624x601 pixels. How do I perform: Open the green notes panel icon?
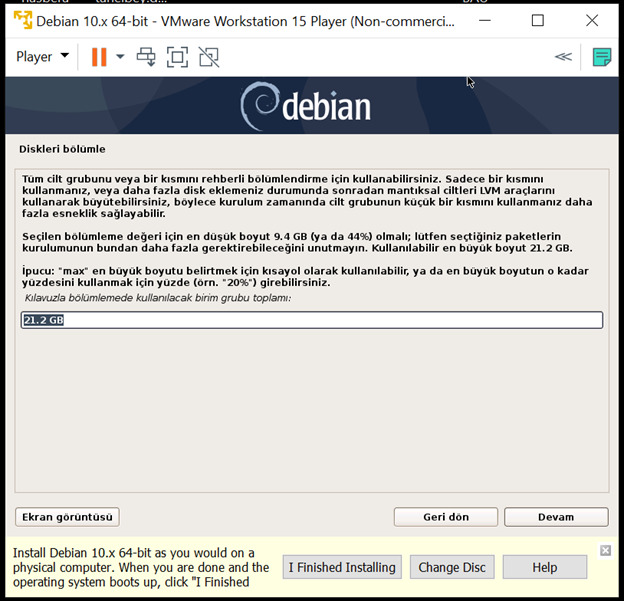601,57
